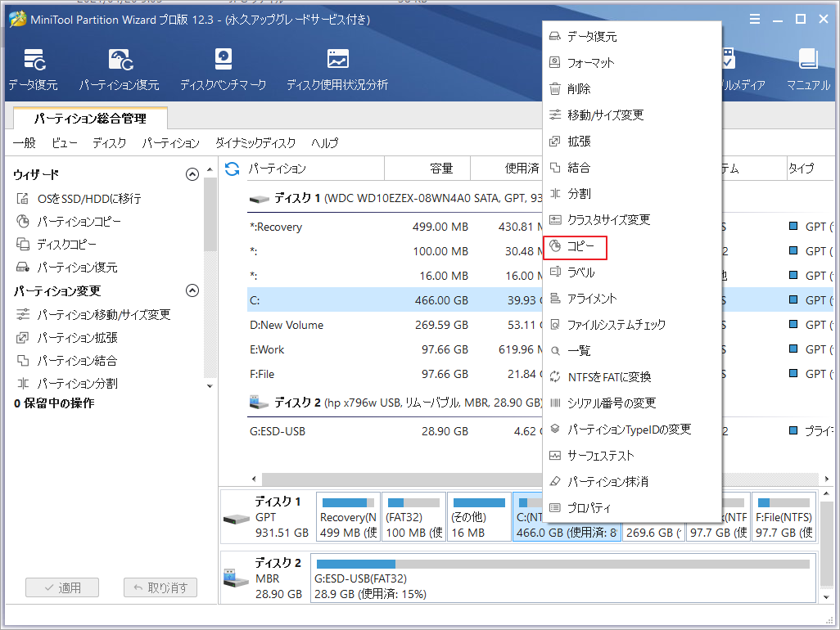Screen dimensions: 840x630
Task: Launch パーティション復元 from the top toolbar
Action: coord(119,70)
